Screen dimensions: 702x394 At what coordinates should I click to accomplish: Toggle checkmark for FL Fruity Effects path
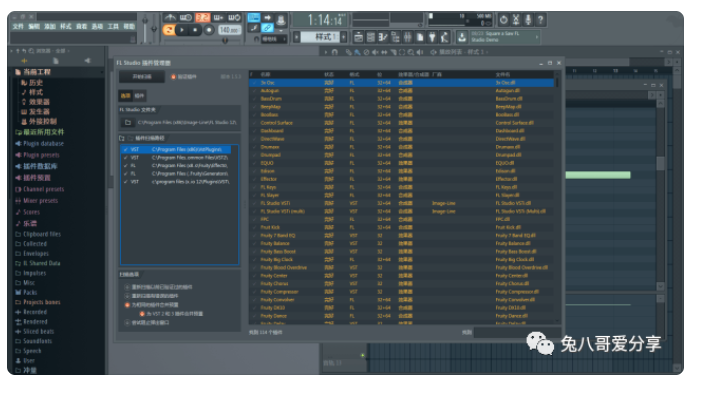[x=126, y=166]
